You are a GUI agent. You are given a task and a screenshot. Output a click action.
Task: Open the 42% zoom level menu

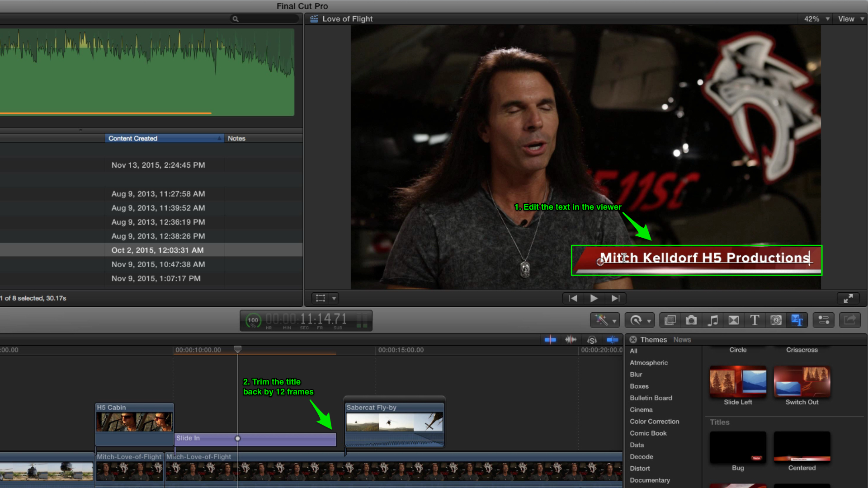pos(816,19)
